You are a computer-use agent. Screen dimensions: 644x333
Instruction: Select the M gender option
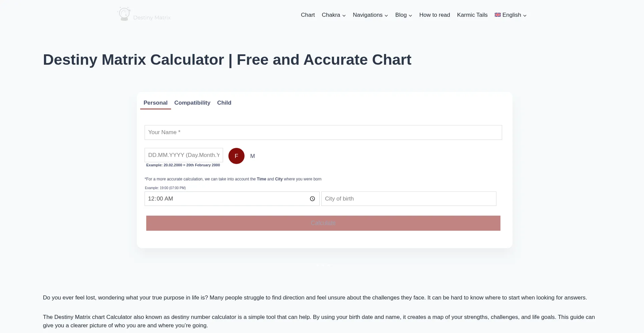(x=253, y=156)
